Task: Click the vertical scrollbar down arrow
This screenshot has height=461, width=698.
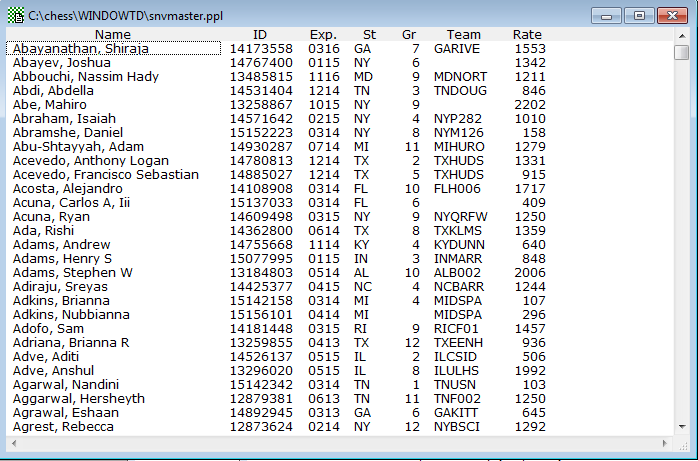Action: [x=681, y=426]
